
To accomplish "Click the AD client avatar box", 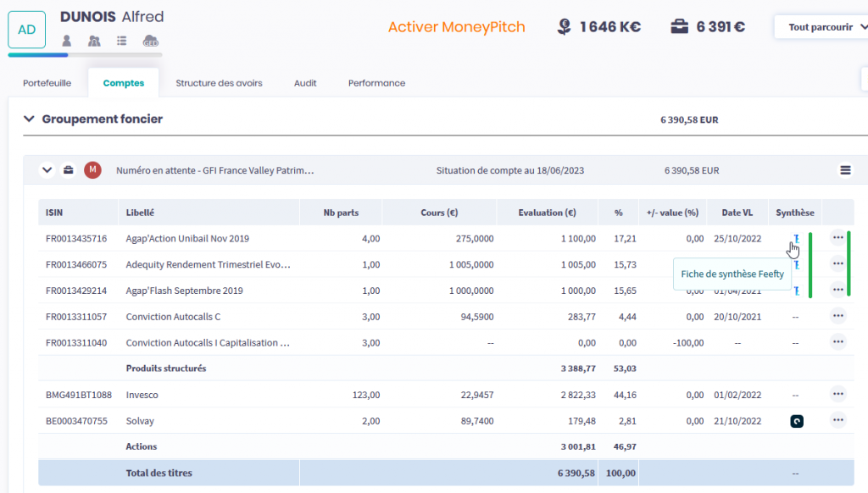I will (x=27, y=30).
